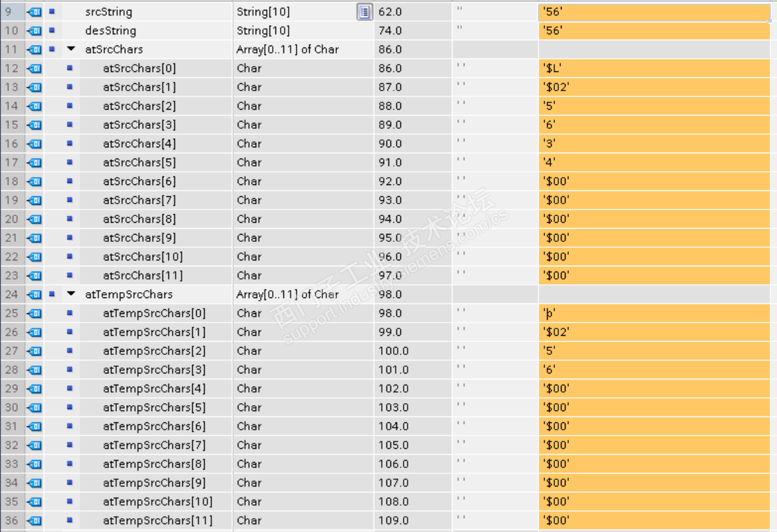Click the tag icon in row 11
Image resolution: width=777 pixels, height=532 pixels.
(34, 50)
